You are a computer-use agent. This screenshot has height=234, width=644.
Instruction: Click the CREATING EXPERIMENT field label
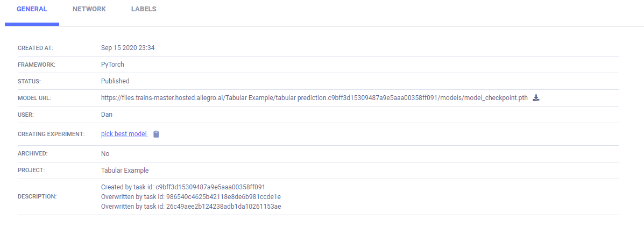click(51, 134)
